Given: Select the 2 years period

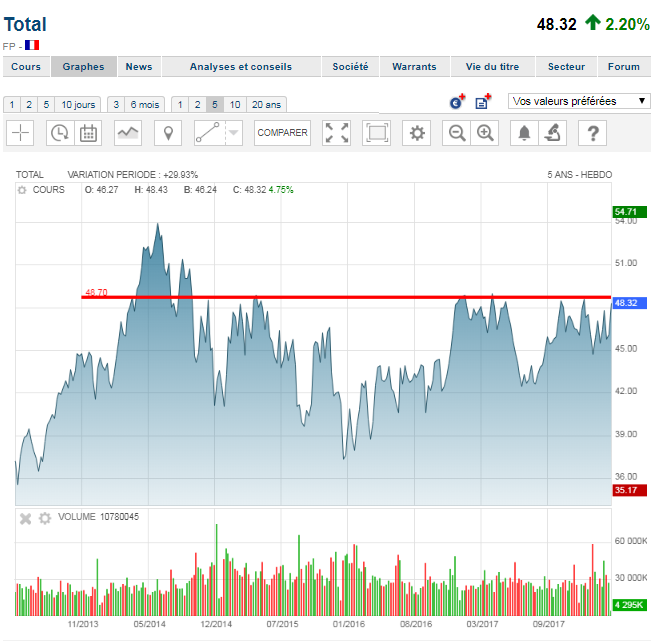Looking at the screenshot, I should [x=197, y=105].
